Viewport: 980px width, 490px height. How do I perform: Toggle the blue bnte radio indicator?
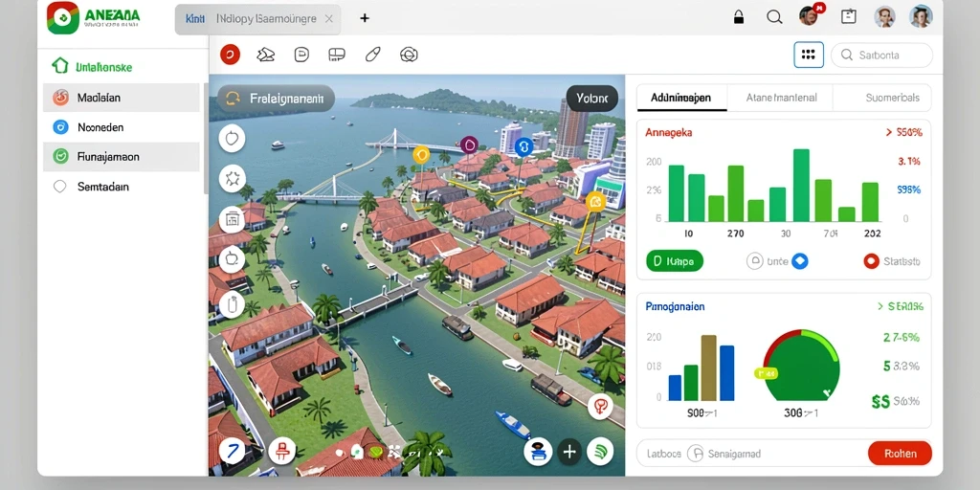pyautogui.click(x=799, y=261)
